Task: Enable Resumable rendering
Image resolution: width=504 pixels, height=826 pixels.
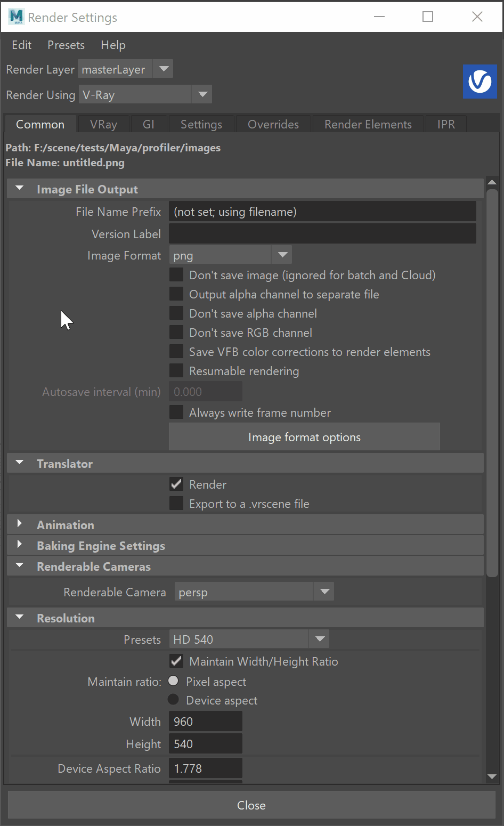Action: (176, 370)
